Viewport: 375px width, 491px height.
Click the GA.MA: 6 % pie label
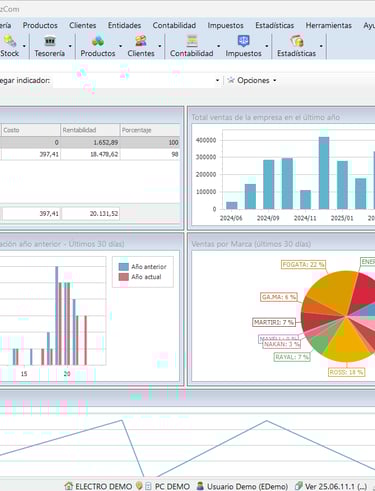point(279,297)
